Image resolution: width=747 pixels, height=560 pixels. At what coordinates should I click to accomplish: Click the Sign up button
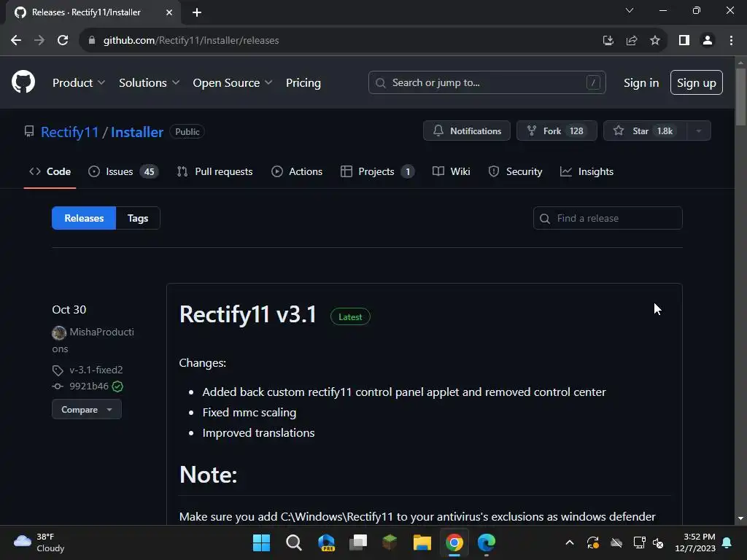coord(696,83)
